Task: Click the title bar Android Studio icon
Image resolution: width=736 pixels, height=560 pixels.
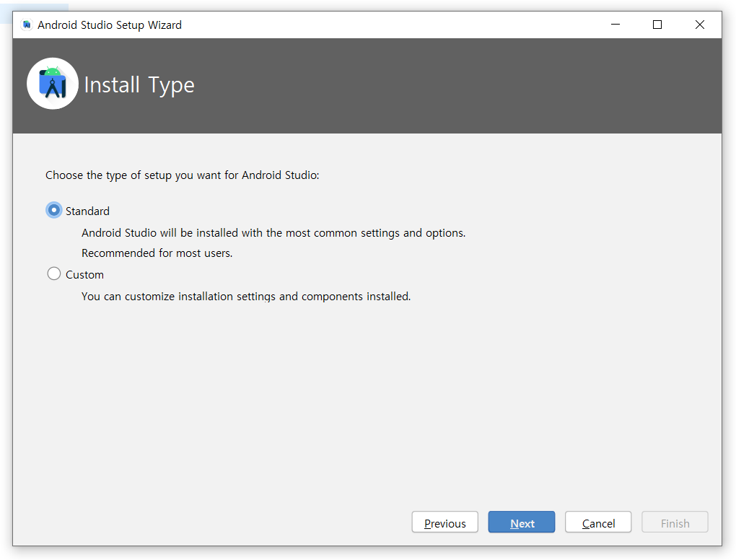Action: tap(27, 25)
